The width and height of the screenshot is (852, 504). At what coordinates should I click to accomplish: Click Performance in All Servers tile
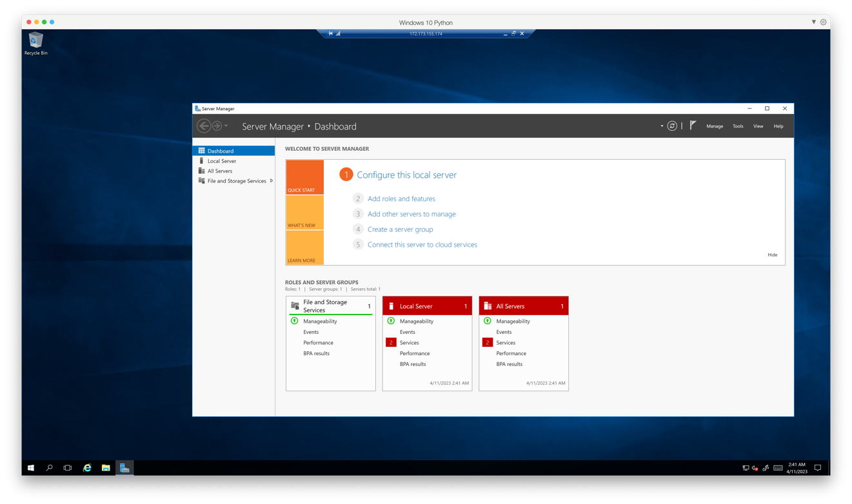point(511,353)
